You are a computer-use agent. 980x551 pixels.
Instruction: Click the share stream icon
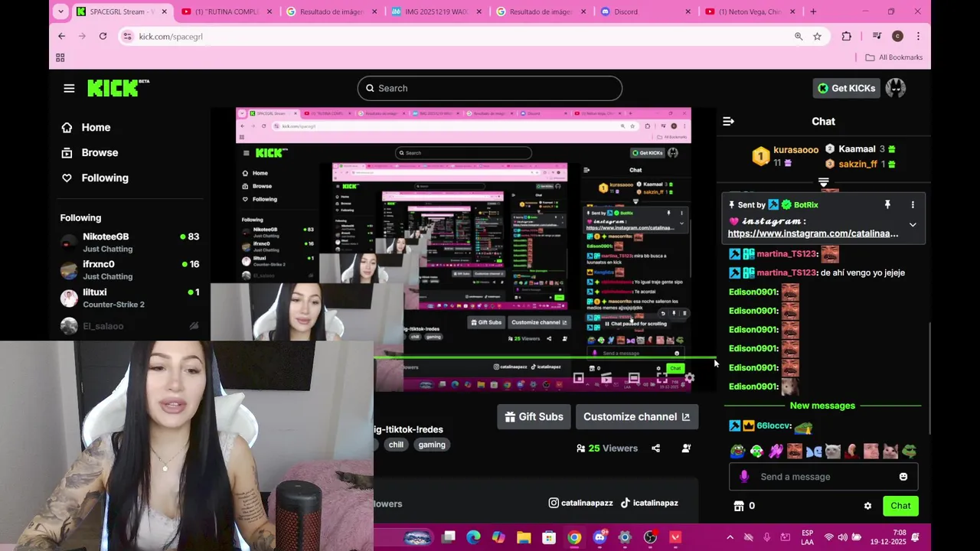[655, 448]
